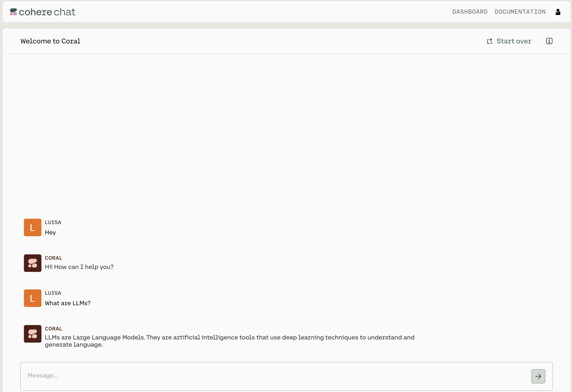Click Start over to reset chat
Viewport: 572px width, 392px height.
point(509,41)
